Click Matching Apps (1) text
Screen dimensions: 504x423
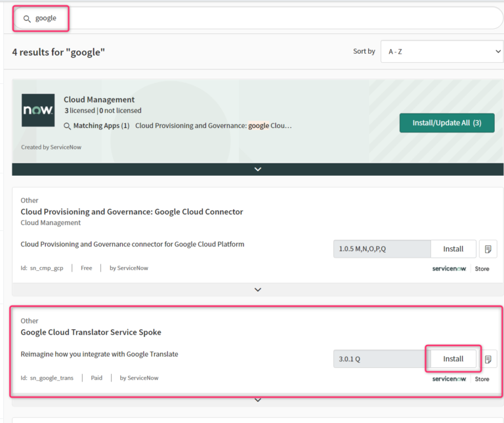pyautogui.click(x=101, y=125)
